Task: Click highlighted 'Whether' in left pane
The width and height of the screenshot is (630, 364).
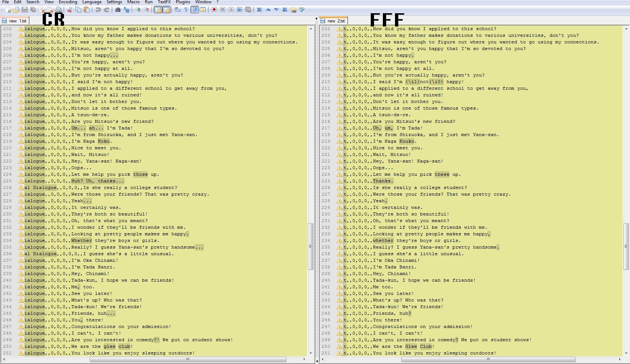Action: pyautogui.click(x=82, y=240)
